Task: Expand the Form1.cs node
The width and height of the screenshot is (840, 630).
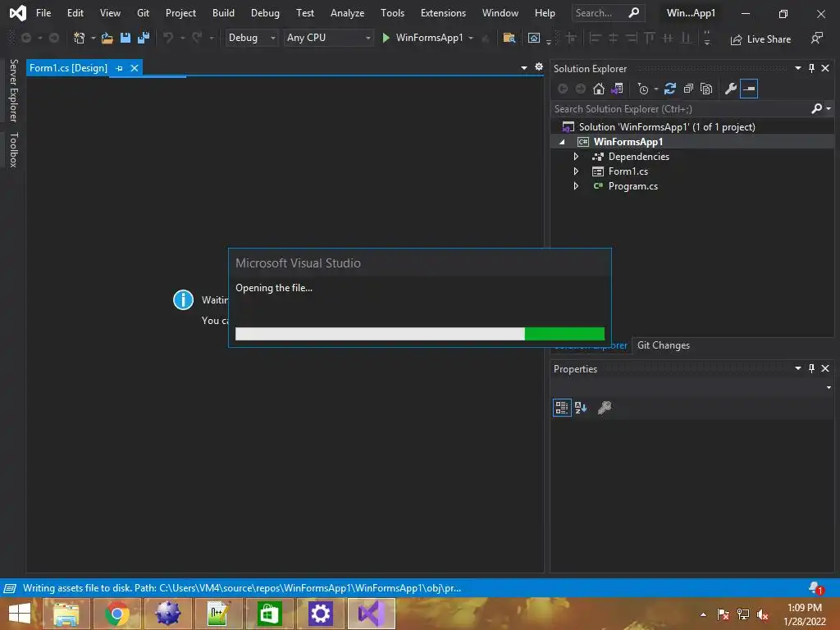Action: click(576, 171)
